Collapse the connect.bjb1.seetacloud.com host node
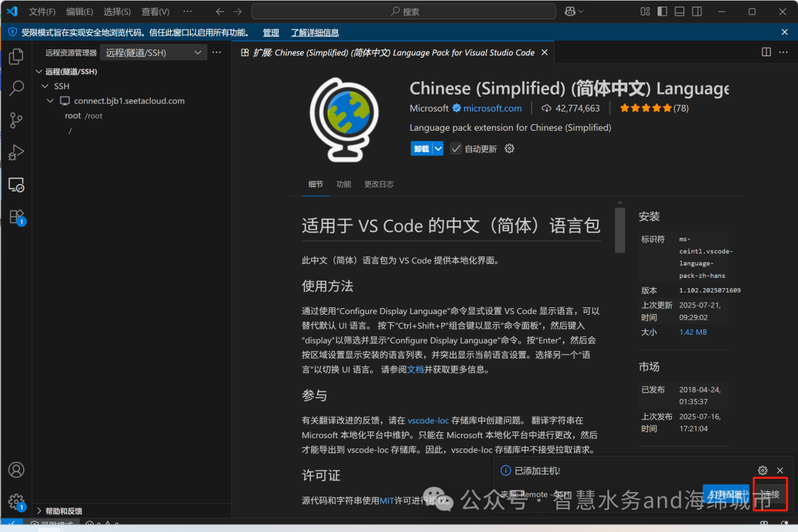 [50, 100]
